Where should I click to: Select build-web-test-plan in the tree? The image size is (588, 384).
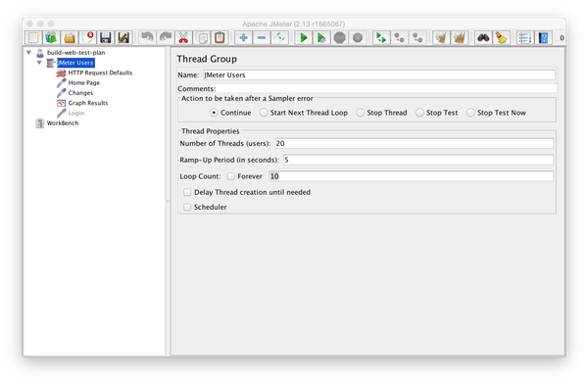75,53
